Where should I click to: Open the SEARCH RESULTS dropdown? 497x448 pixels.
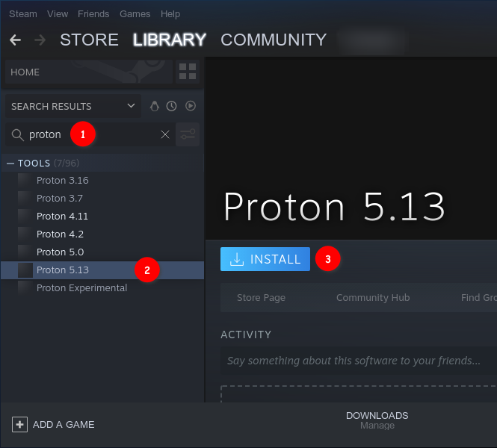coord(73,106)
